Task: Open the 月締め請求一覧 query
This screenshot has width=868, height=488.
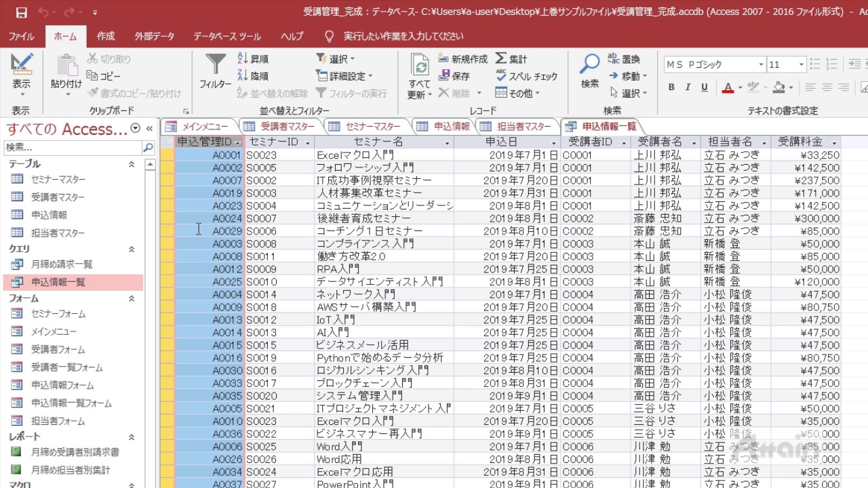Action: pyautogui.click(x=61, y=264)
